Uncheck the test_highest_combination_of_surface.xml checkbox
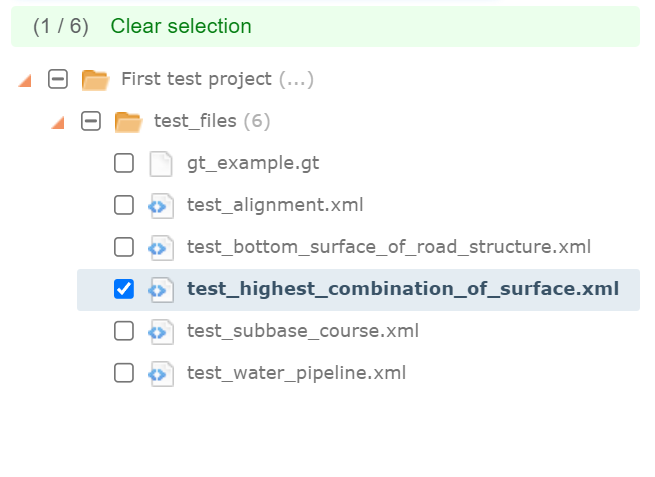The height and width of the screenshot is (477, 655). (x=124, y=290)
